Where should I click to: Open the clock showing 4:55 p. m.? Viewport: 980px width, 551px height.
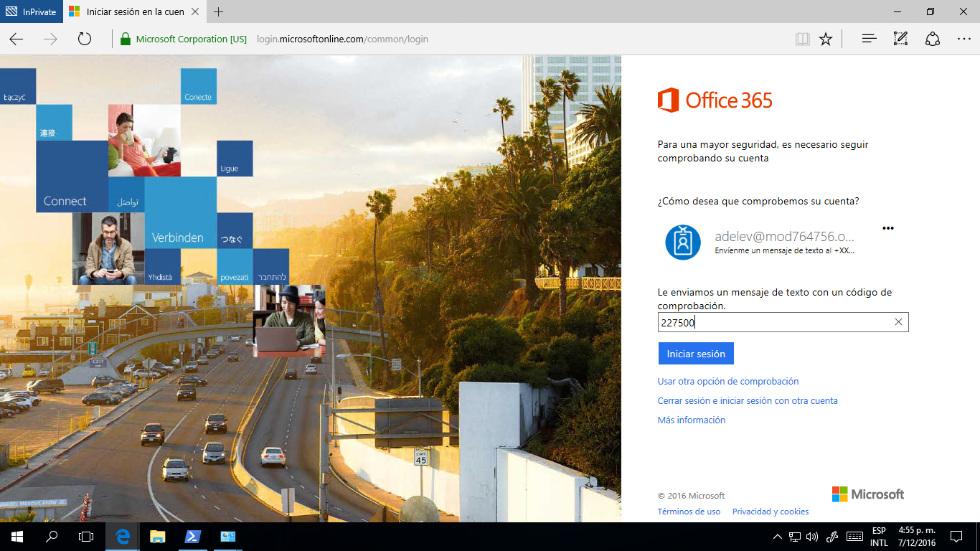tap(917, 537)
